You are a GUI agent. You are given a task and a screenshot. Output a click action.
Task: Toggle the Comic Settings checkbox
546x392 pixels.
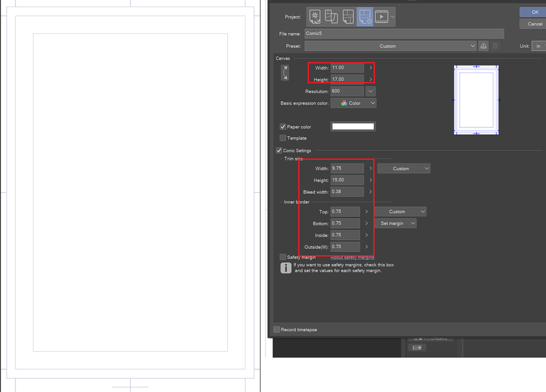[279, 151]
